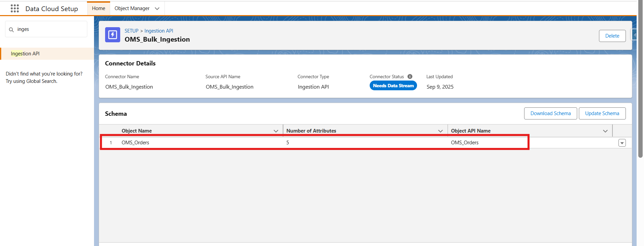This screenshot has width=644, height=246.
Task: Follow the Ingestion API breadcrumb link
Action: [159, 31]
